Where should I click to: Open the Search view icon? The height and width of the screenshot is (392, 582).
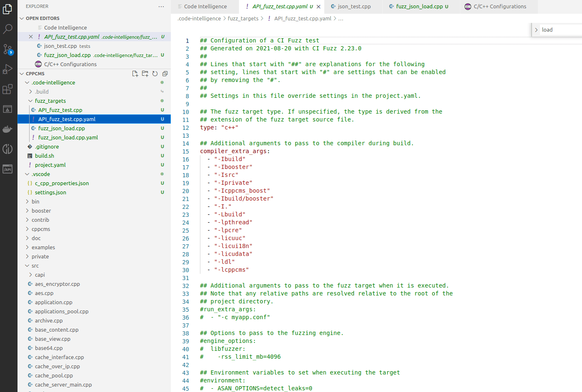click(7, 29)
